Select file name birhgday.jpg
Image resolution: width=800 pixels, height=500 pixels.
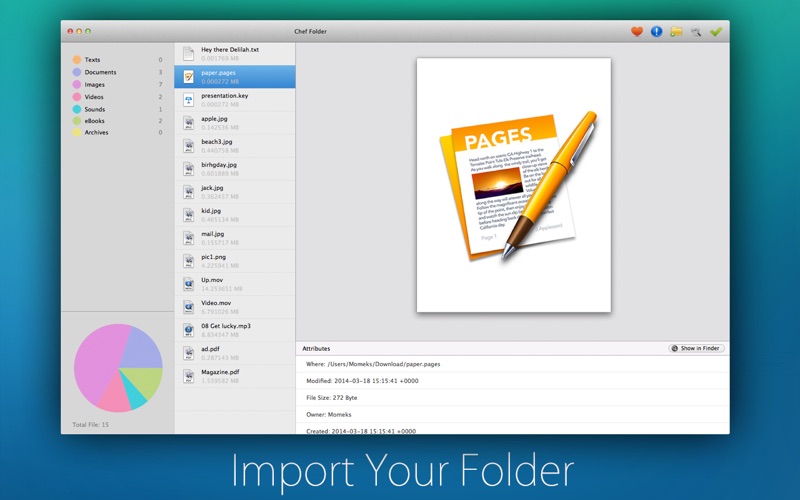pyautogui.click(x=219, y=164)
